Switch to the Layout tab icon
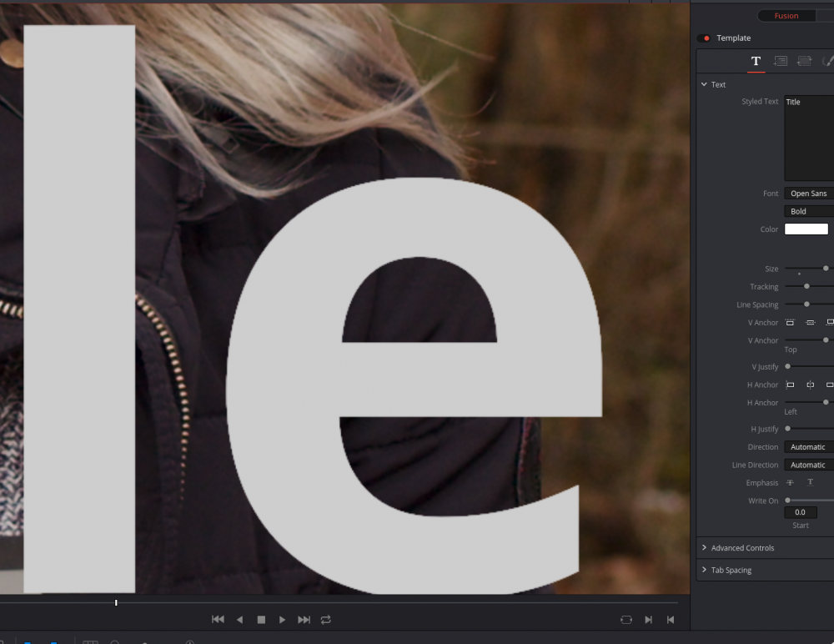834x644 pixels. (781, 61)
